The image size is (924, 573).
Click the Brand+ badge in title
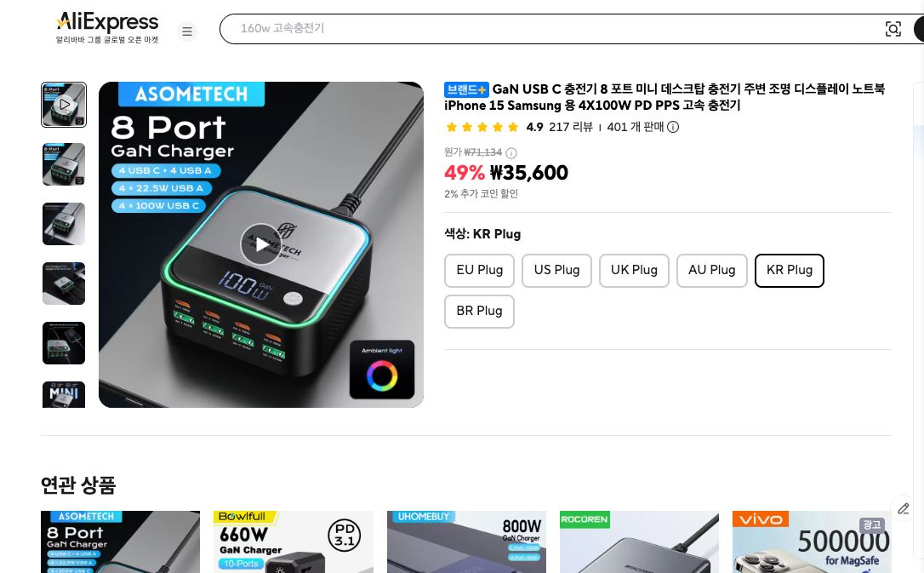(x=466, y=89)
